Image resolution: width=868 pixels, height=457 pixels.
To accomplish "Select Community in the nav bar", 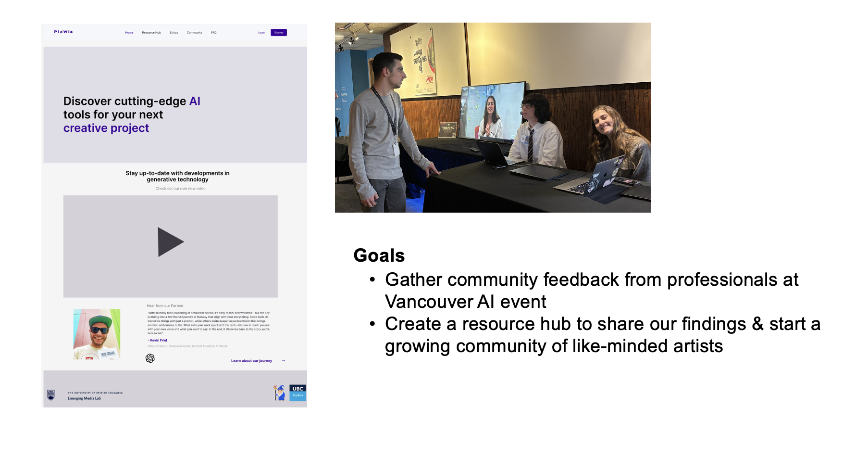I will [x=195, y=33].
